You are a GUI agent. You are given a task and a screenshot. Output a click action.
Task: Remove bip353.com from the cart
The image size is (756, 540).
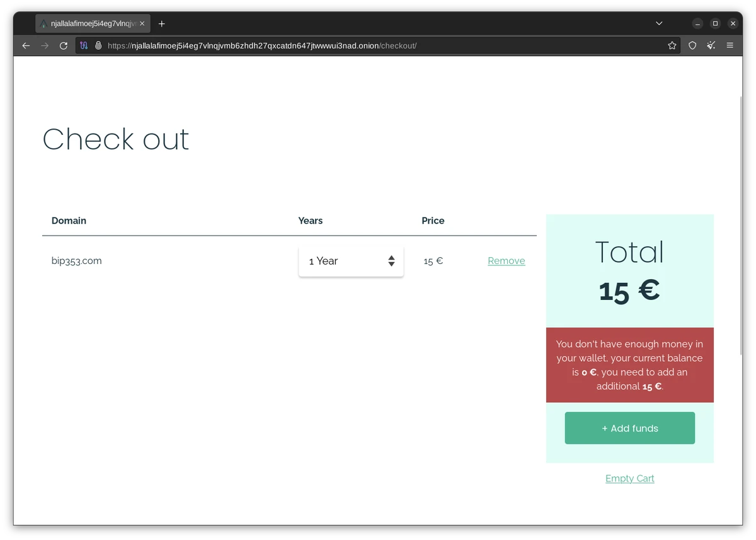click(506, 261)
